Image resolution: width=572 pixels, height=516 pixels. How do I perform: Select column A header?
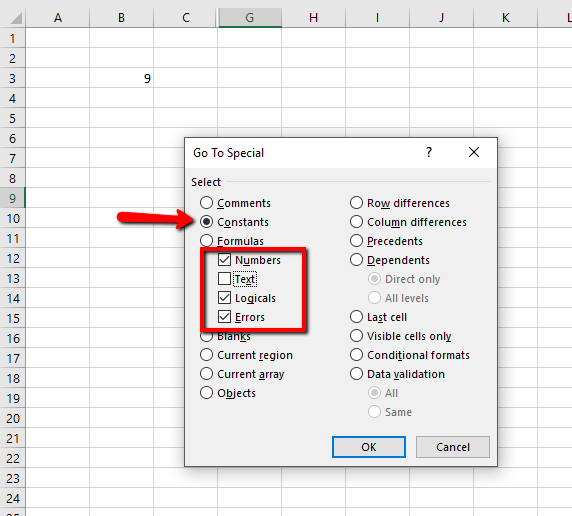pyautogui.click(x=58, y=17)
